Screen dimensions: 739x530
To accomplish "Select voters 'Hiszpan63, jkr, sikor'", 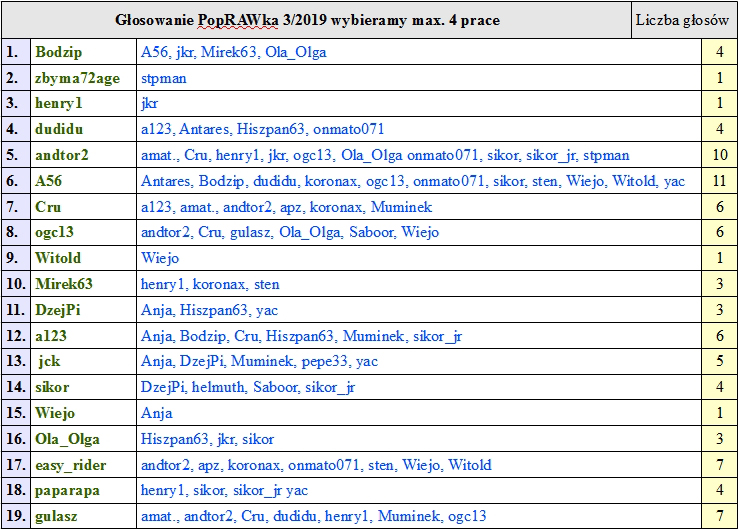I will 207,439.
